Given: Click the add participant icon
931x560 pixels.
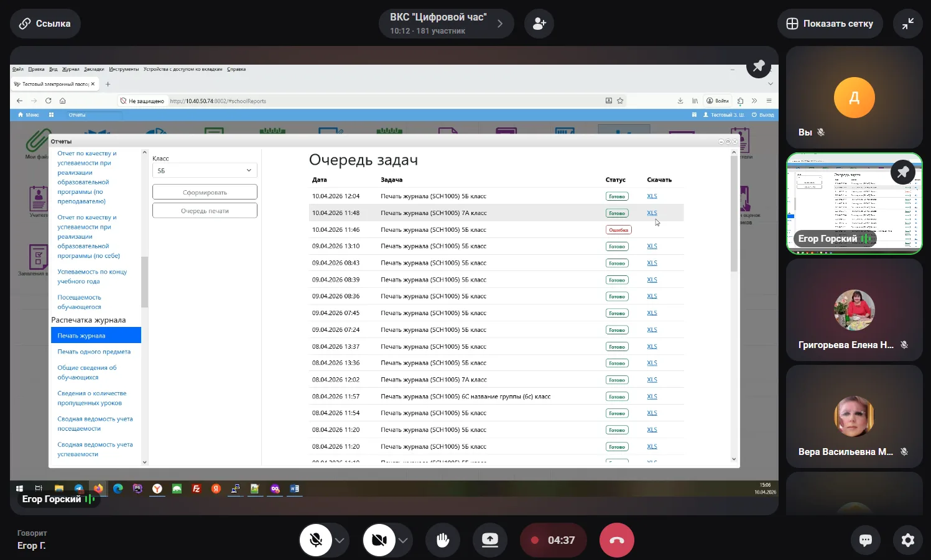Looking at the screenshot, I should pos(539,24).
